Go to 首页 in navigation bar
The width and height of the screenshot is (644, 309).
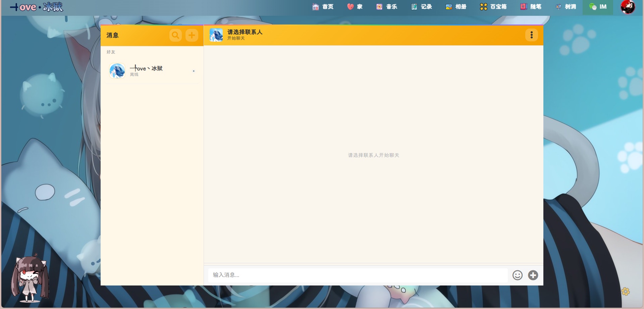click(323, 7)
